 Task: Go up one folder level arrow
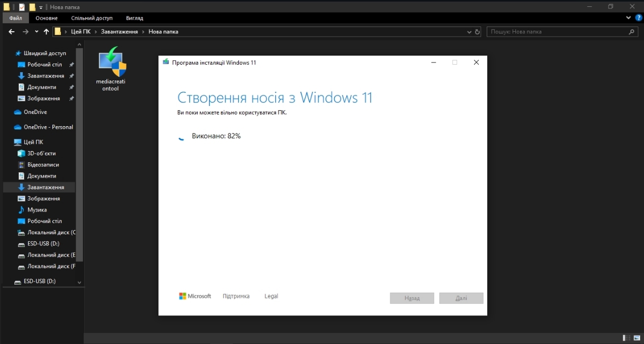47,32
